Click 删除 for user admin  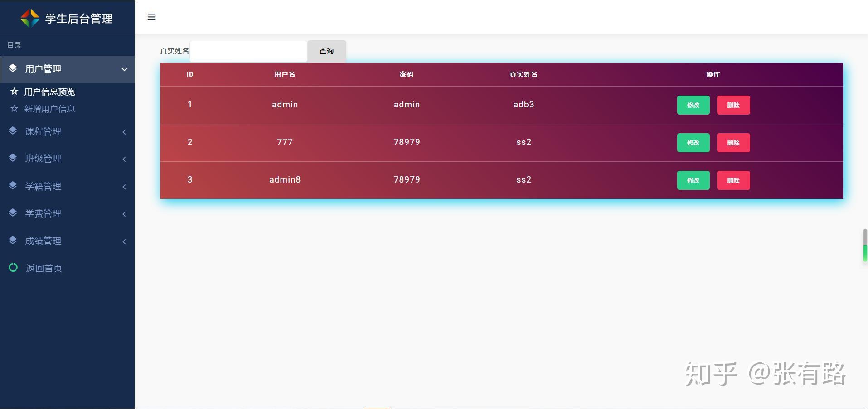point(733,105)
